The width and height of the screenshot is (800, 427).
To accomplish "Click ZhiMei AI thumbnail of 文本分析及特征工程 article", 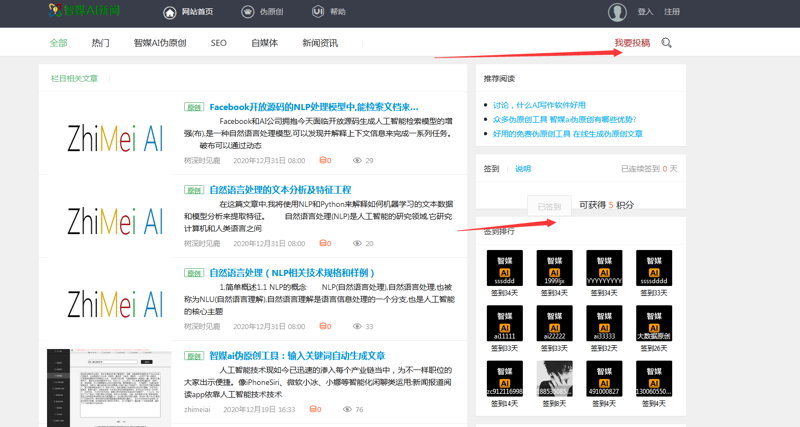I will [x=114, y=221].
